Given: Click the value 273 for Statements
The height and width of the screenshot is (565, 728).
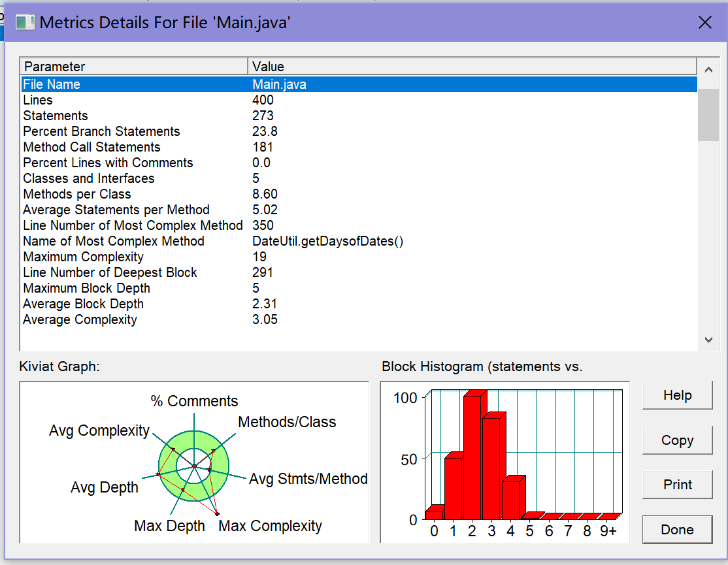Looking at the screenshot, I should [x=263, y=116].
